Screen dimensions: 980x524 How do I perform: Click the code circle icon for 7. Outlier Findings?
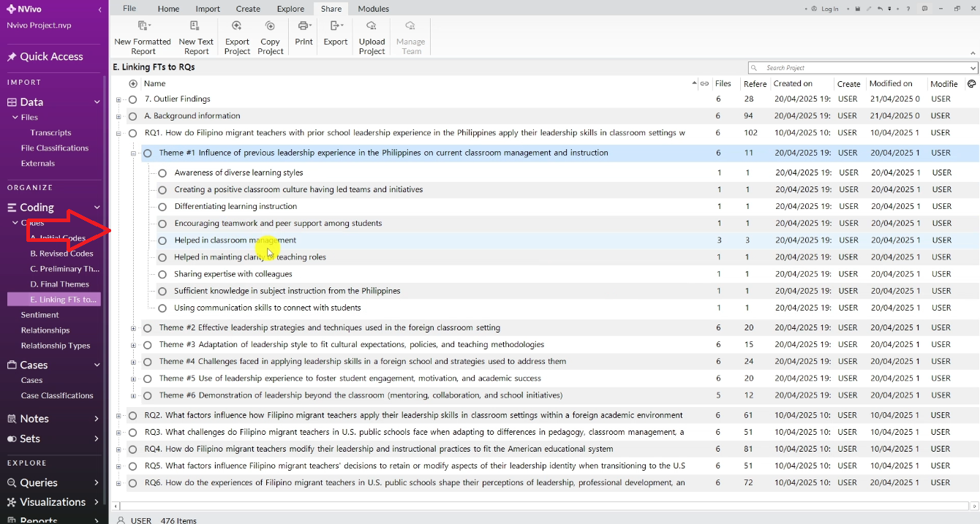[x=132, y=99]
